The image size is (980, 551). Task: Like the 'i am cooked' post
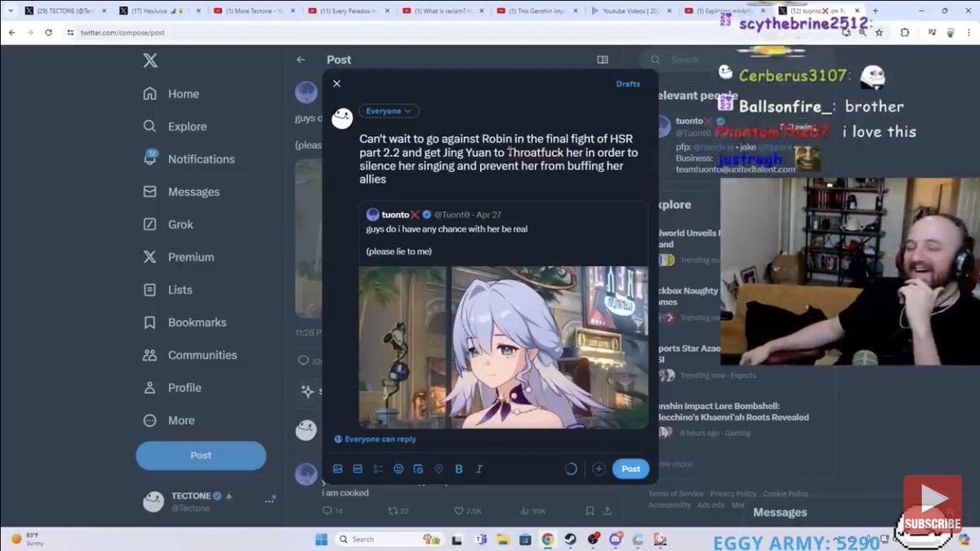(x=466, y=511)
